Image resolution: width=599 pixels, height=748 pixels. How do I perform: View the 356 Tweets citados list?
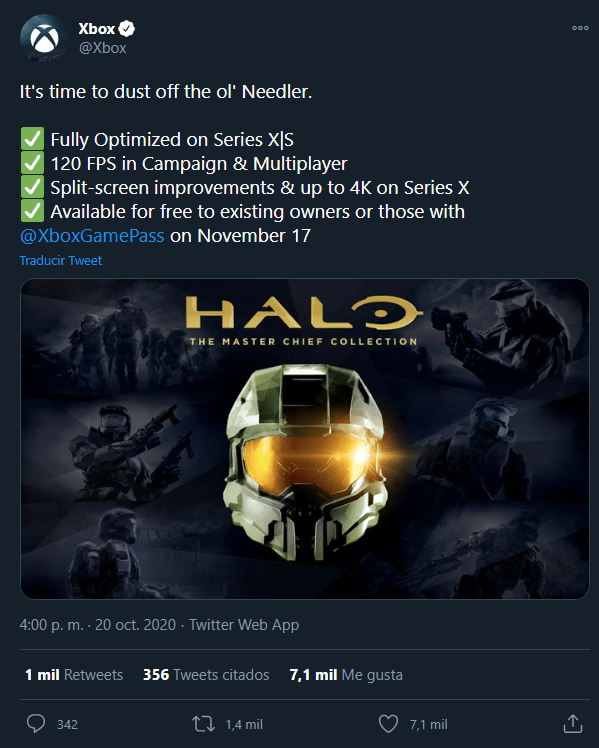[206, 675]
